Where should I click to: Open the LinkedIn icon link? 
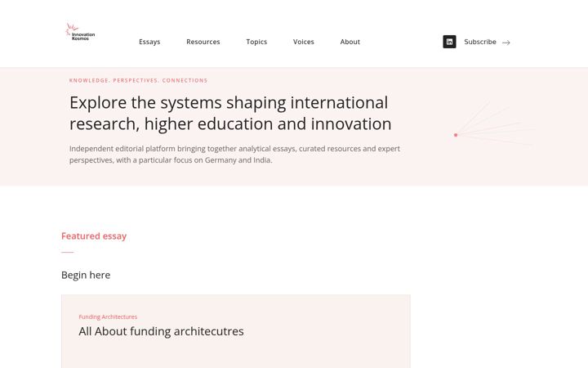[x=449, y=42]
